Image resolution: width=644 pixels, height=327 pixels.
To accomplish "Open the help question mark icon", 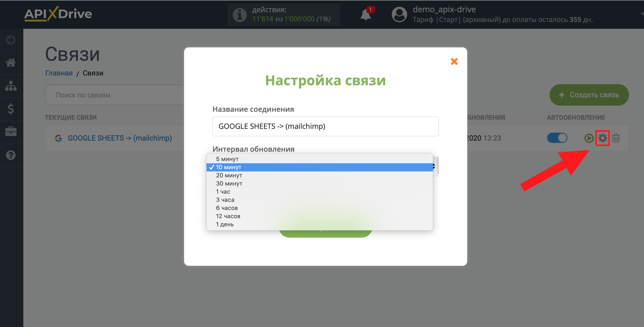I will pos(11,155).
